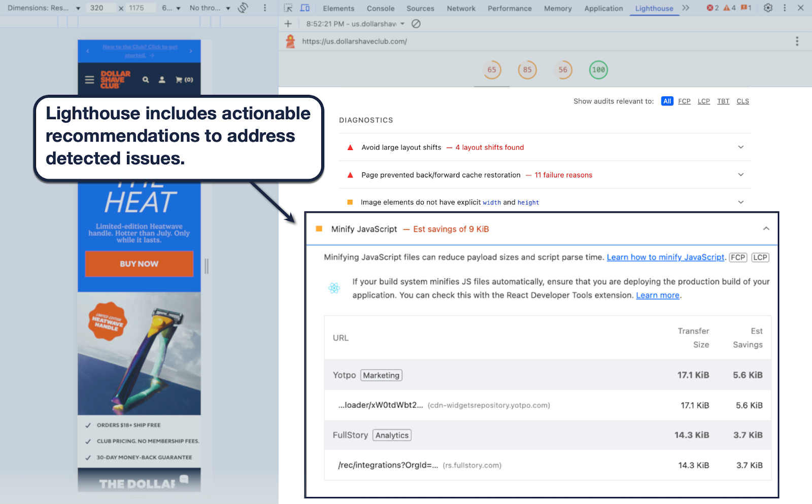The height and width of the screenshot is (504, 812).
Task: Jump to SEO score 100 gauge
Action: (598, 70)
